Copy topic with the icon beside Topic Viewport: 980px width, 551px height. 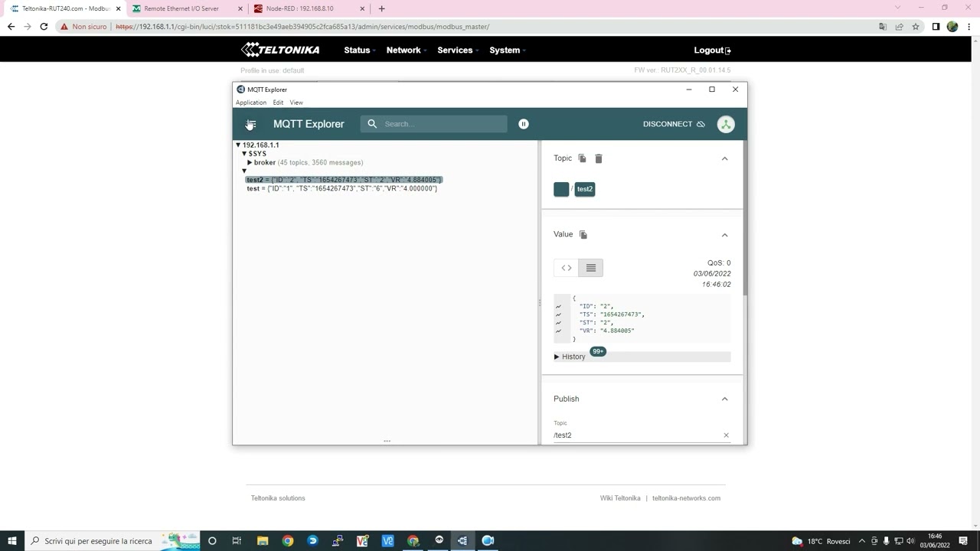click(x=582, y=158)
